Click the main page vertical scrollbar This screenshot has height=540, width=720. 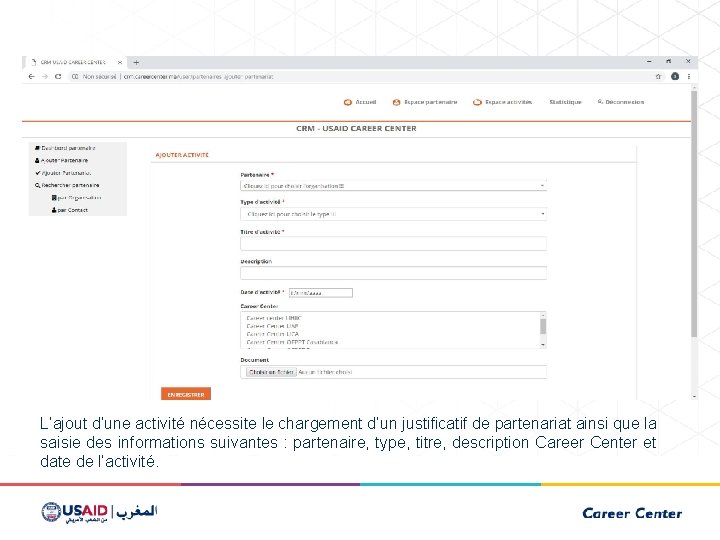click(694, 214)
